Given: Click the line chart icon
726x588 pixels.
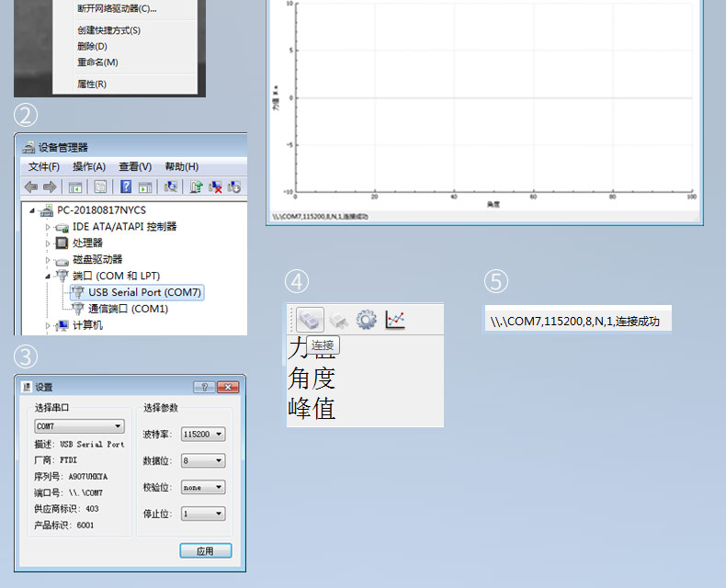Looking at the screenshot, I should click(395, 319).
